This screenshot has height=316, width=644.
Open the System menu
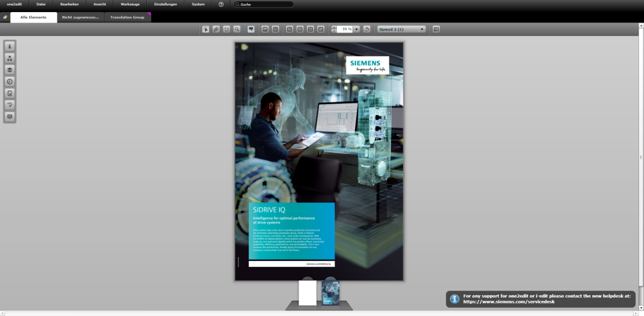coord(198,4)
